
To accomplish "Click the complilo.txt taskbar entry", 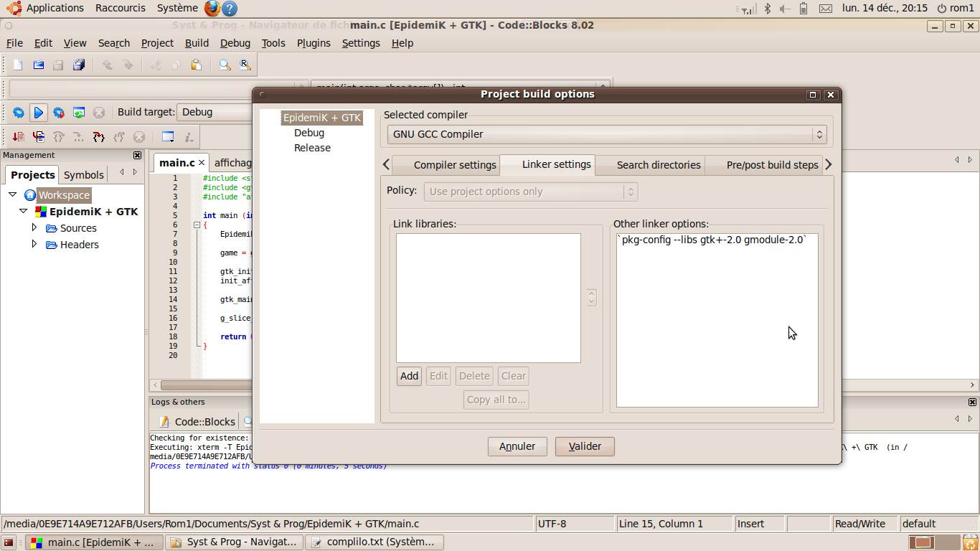I will [x=374, y=542].
